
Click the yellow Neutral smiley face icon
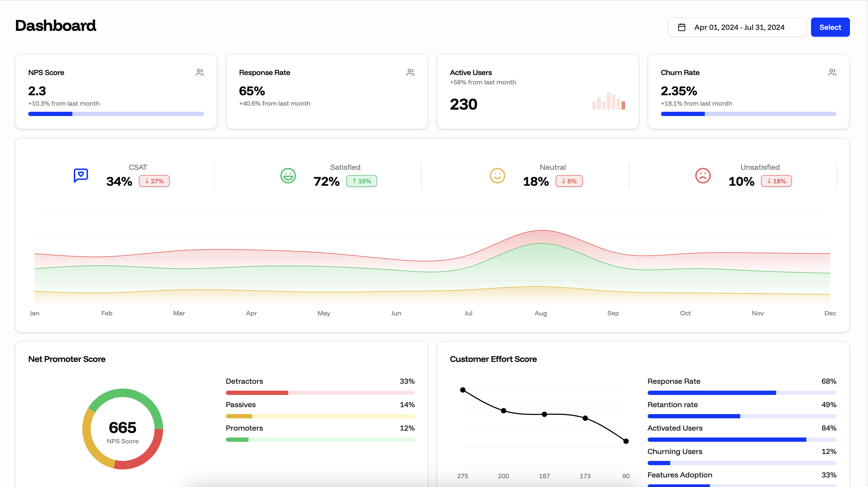click(497, 176)
